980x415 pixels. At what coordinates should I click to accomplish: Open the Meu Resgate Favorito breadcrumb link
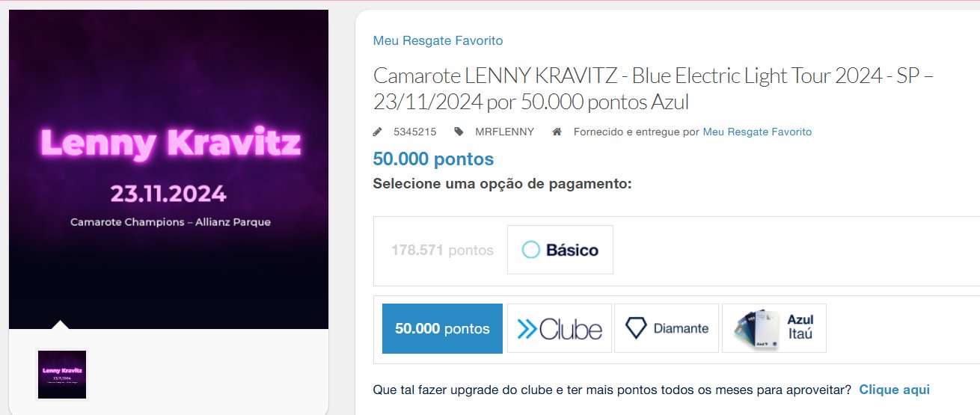(438, 40)
